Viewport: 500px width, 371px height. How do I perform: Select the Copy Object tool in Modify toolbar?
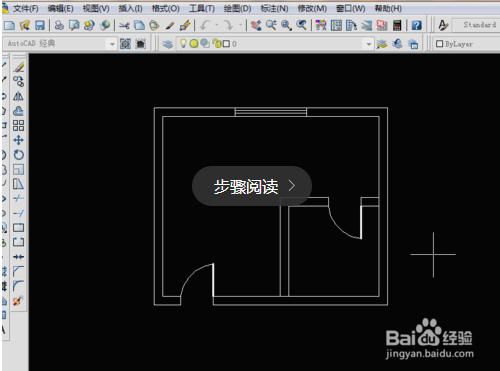[19, 81]
